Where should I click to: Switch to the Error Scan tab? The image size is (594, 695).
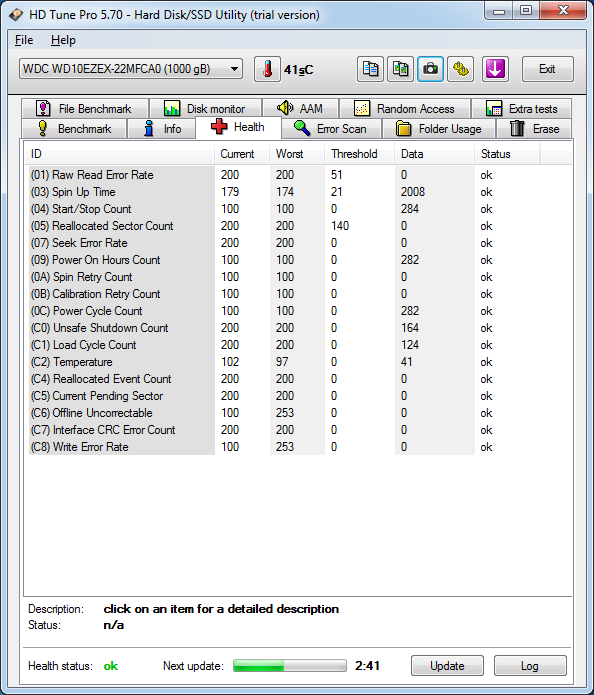(331, 129)
